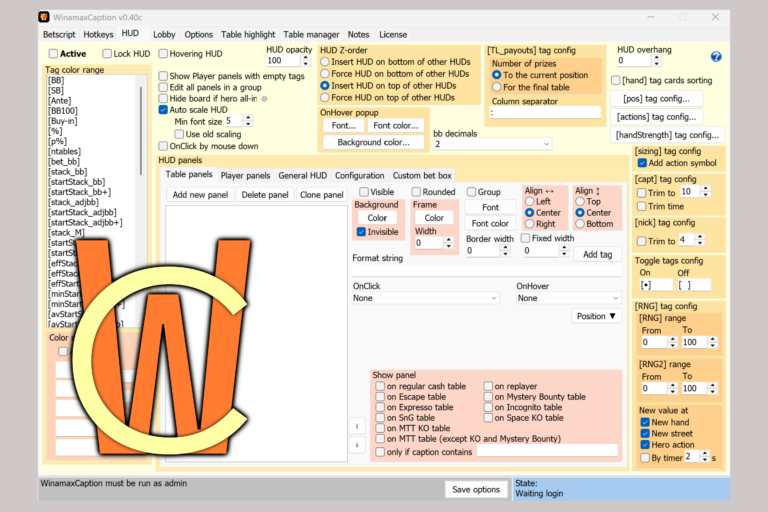This screenshot has width=768, height=512.
Task: Click the WinamaxCaption app icon in title bar
Action: (44, 17)
